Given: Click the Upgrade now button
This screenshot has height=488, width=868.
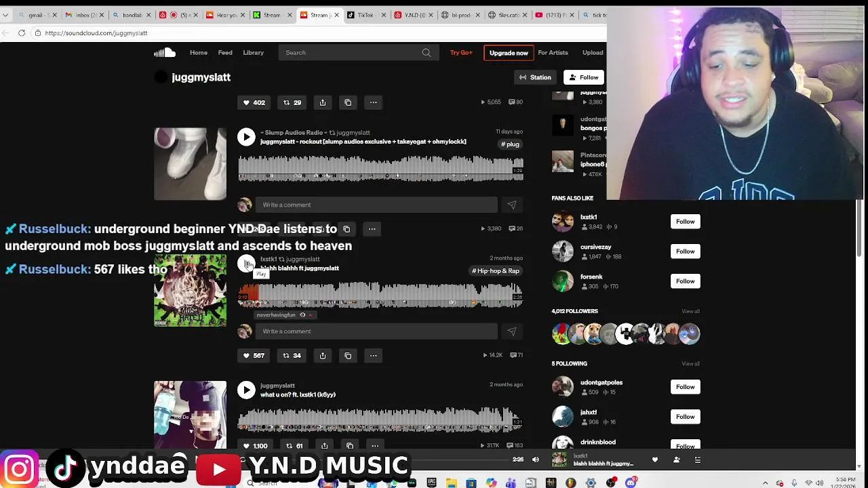Looking at the screenshot, I should click(x=509, y=53).
